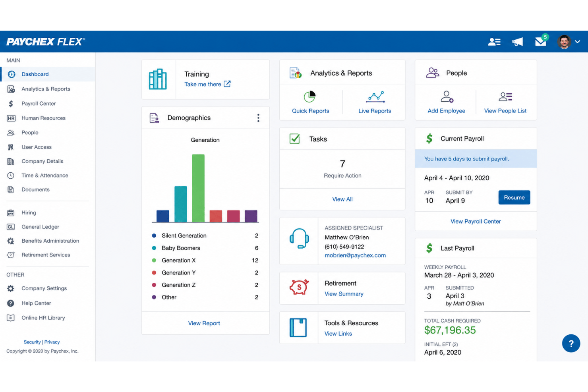Open the Quick Reports pie chart icon
This screenshot has width=588, height=392.
(x=309, y=97)
